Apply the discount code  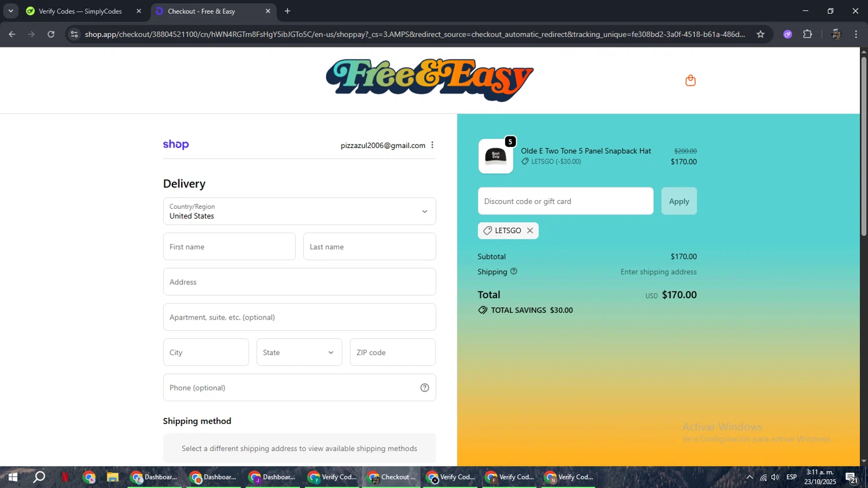coord(679,201)
